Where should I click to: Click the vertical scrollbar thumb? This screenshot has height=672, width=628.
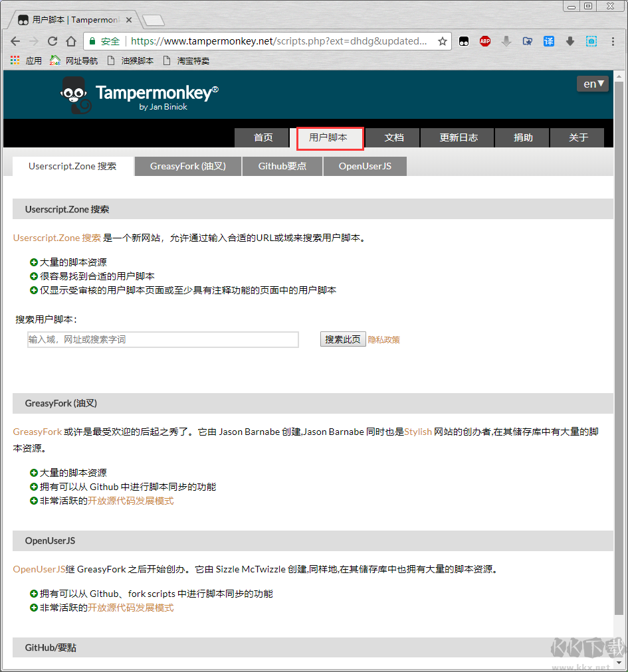click(x=619, y=348)
